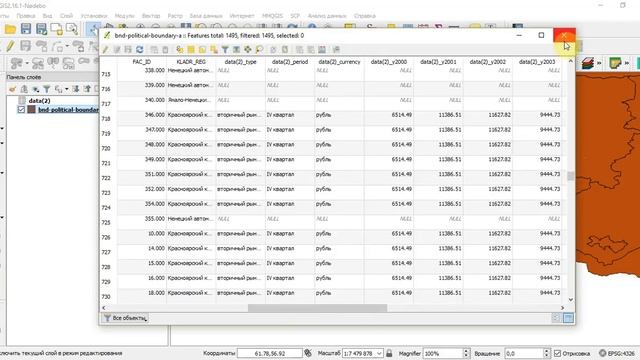Invert selection icon in attribute table toolbar
Image resolution: width=640 pixels, height=360 pixels.
click(202, 49)
